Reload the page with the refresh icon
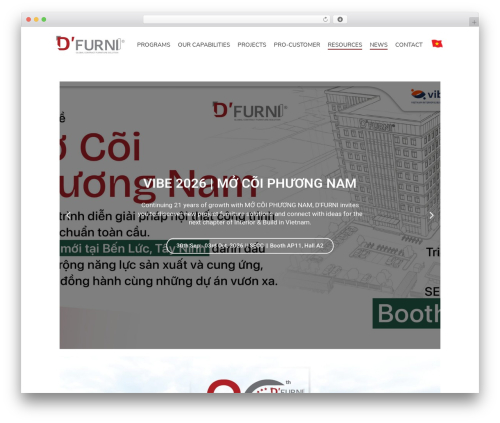This screenshot has width=500, height=423. pos(325,20)
